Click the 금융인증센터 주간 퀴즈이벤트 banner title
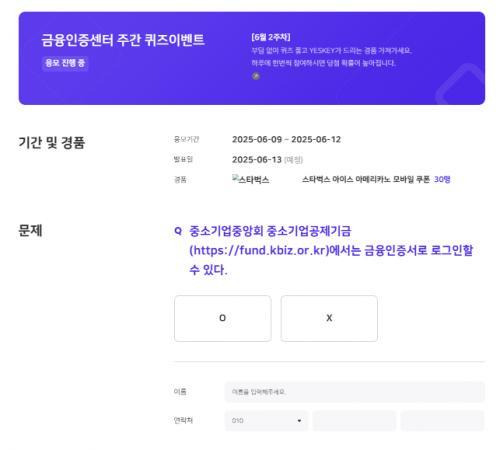This screenshot has width=500, height=450. click(123, 40)
